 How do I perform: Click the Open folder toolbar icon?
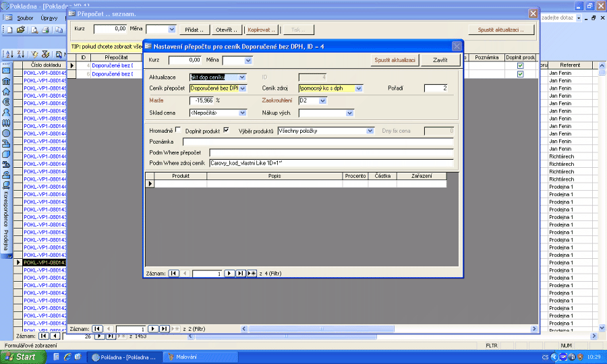[20, 30]
